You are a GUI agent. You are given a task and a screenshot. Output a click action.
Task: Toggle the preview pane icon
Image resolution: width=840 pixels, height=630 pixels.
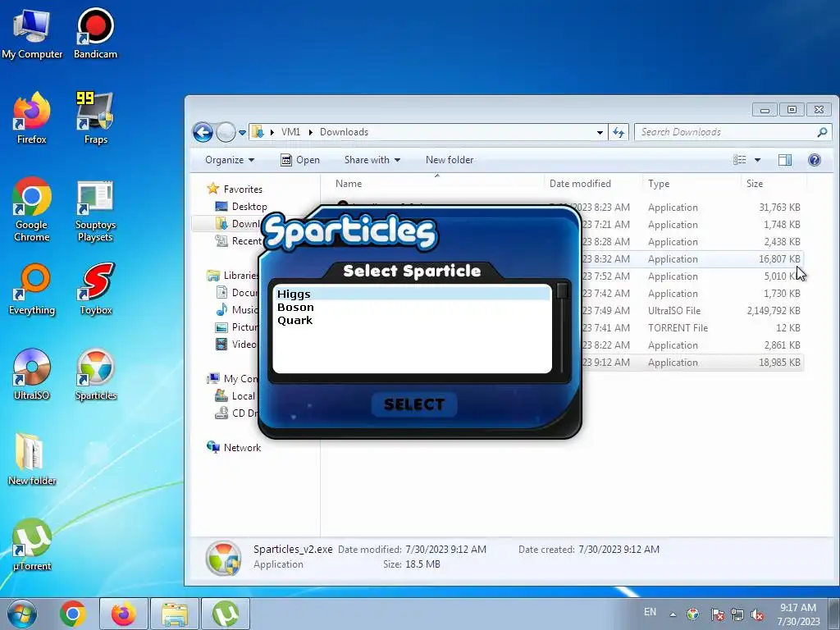785,160
